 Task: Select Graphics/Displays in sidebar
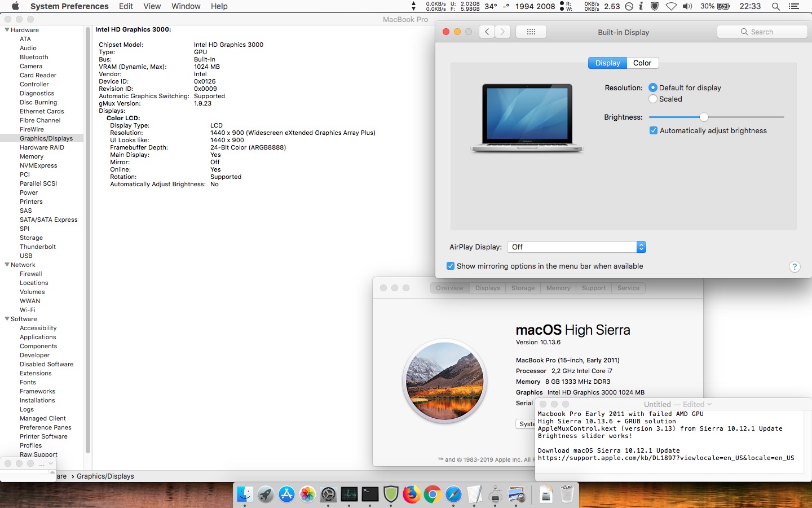click(x=46, y=138)
